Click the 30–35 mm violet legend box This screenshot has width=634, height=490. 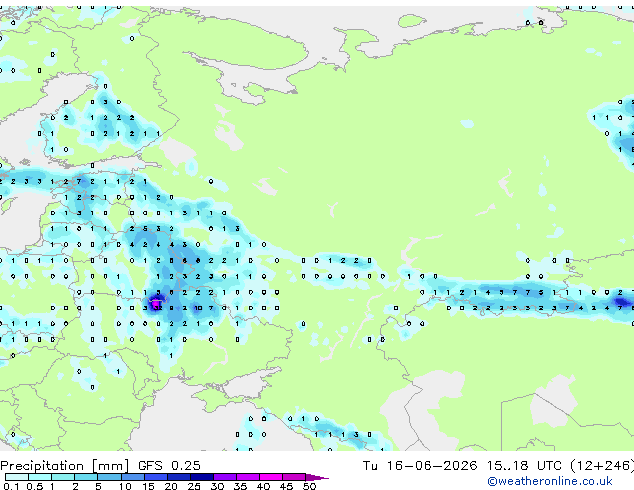[x=224, y=477]
